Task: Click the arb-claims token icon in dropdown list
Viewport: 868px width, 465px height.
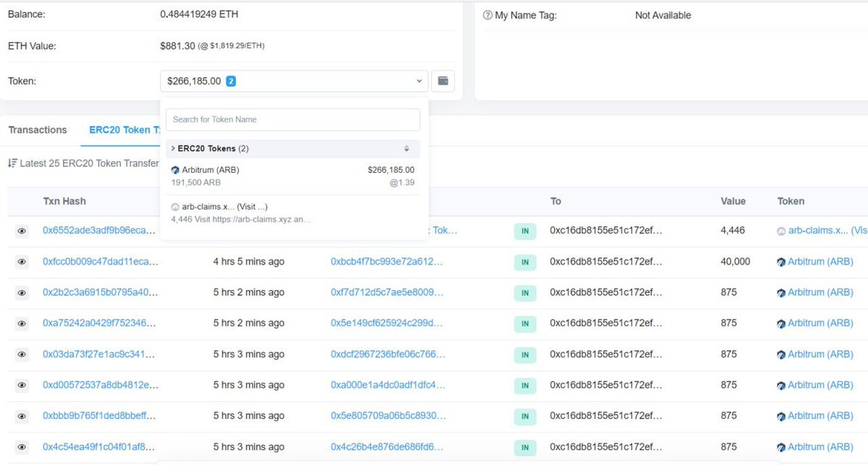Action: click(175, 207)
